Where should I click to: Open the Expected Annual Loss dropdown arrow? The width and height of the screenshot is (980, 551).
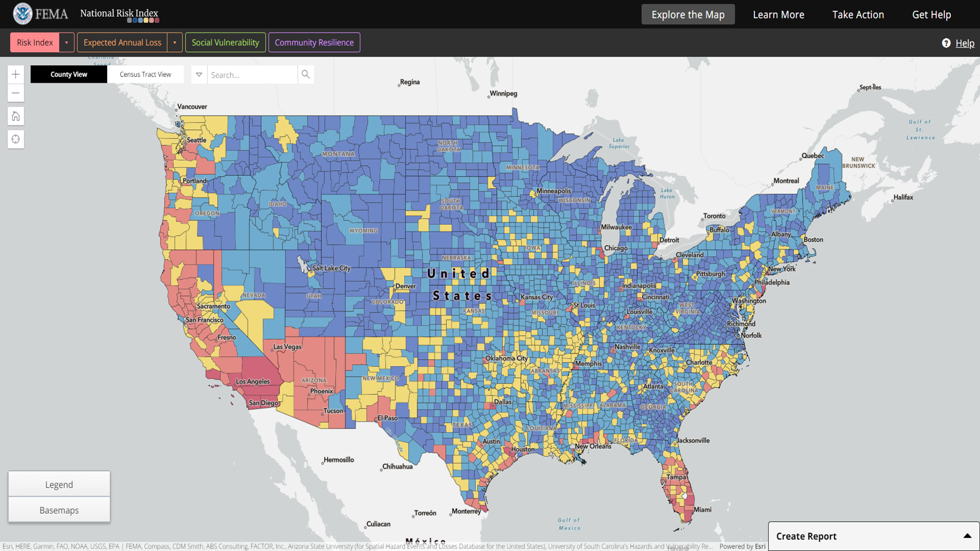click(x=175, y=42)
